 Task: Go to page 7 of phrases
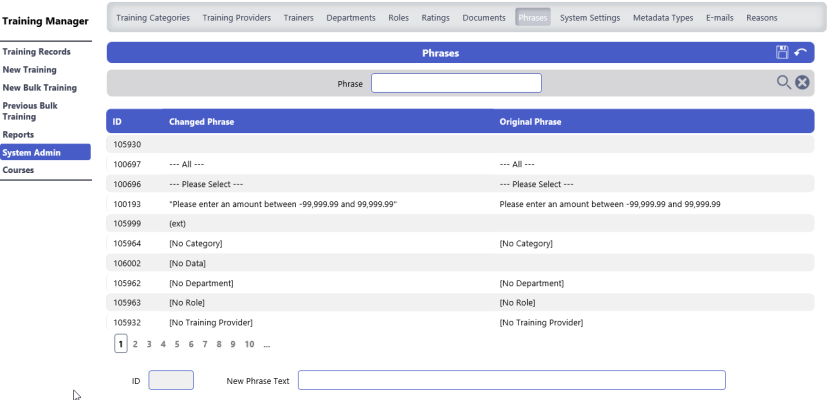click(205, 344)
